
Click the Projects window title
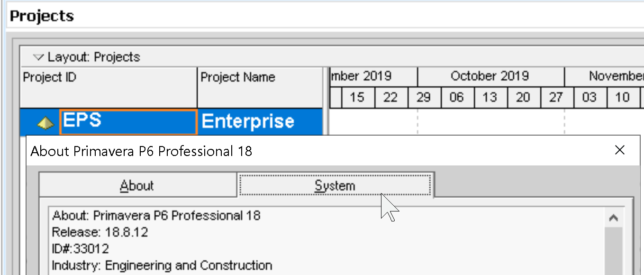pos(41,15)
